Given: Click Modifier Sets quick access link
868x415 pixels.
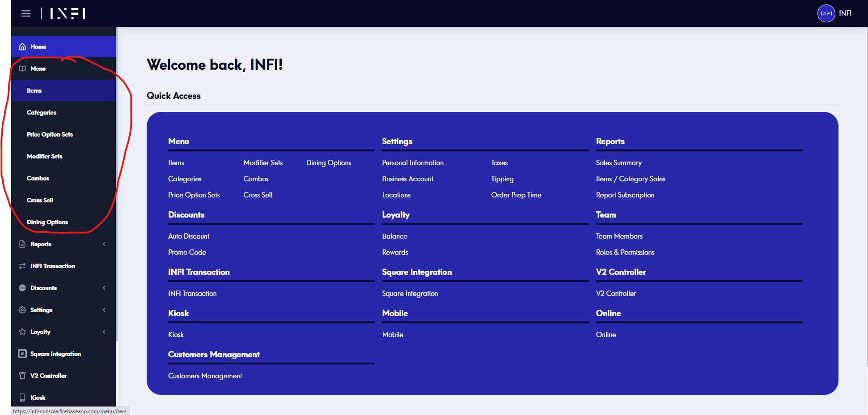Looking at the screenshot, I should click(x=263, y=163).
